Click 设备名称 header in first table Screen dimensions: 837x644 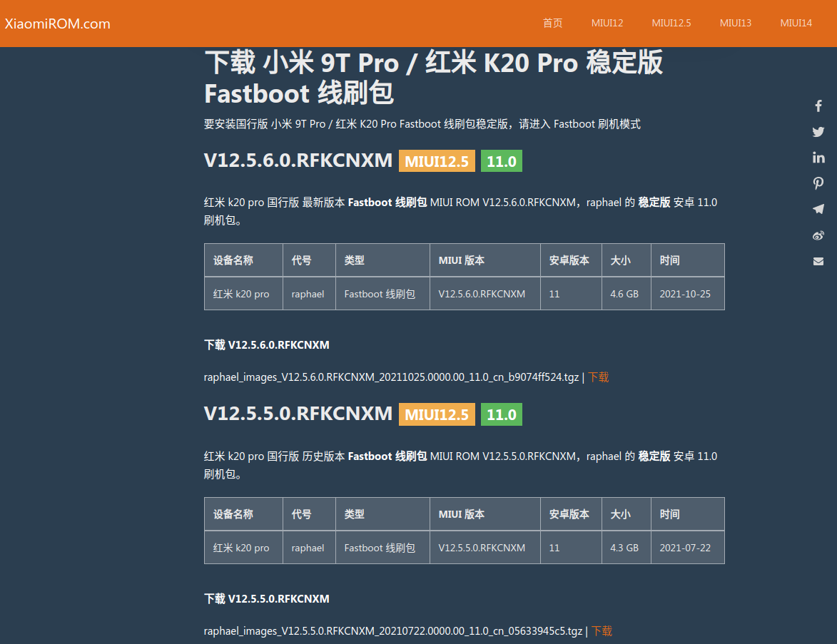(x=243, y=260)
